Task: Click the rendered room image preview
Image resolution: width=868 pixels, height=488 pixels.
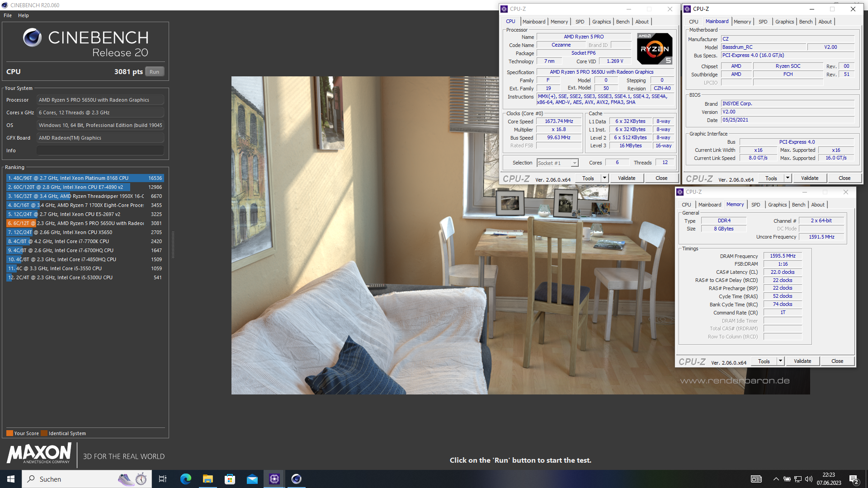Action: pyautogui.click(x=520, y=235)
